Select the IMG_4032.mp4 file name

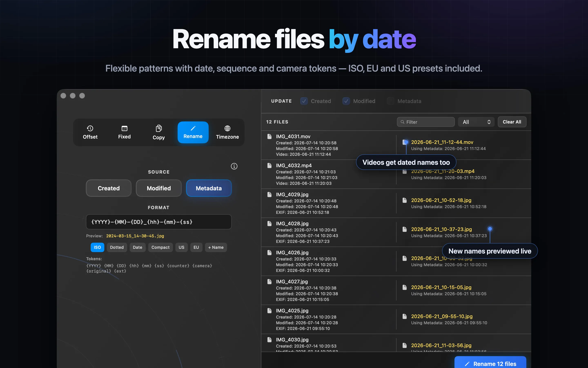[x=294, y=166]
